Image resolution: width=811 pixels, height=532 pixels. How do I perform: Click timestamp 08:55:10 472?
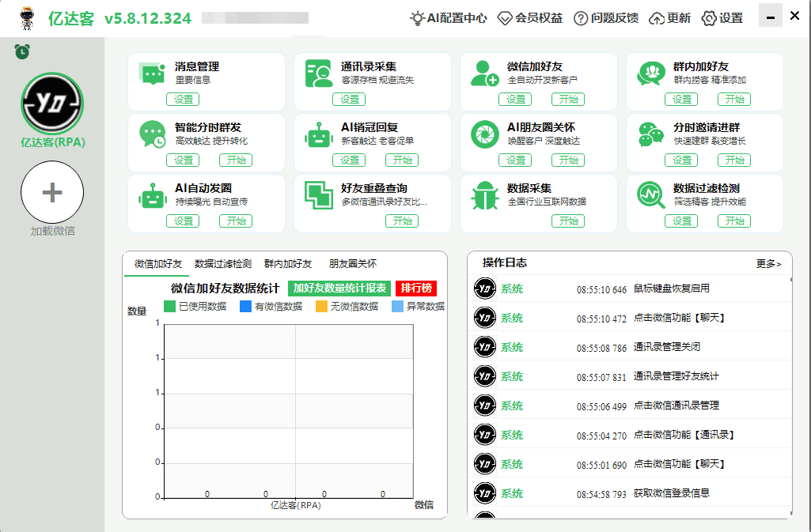601,319
